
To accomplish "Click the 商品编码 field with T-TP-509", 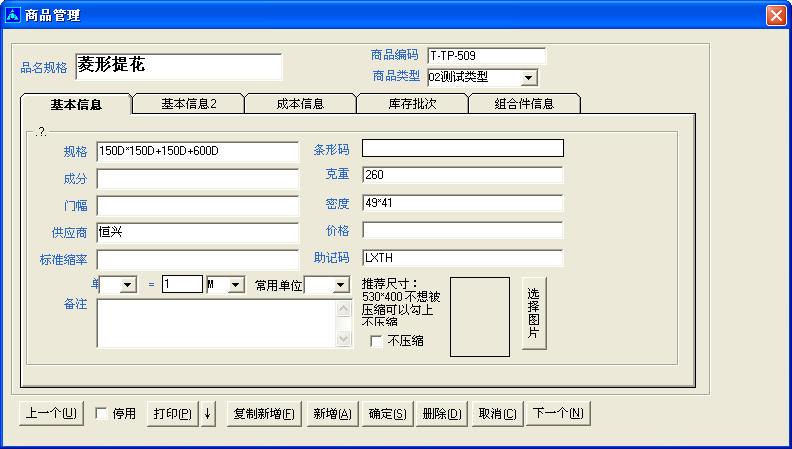I will (x=486, y=56).
